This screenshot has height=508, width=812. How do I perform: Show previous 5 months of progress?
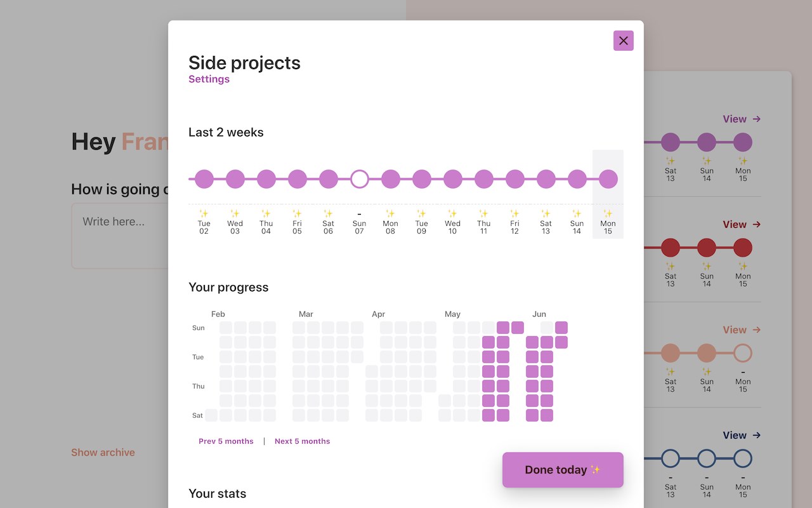(x=226, y=441)
